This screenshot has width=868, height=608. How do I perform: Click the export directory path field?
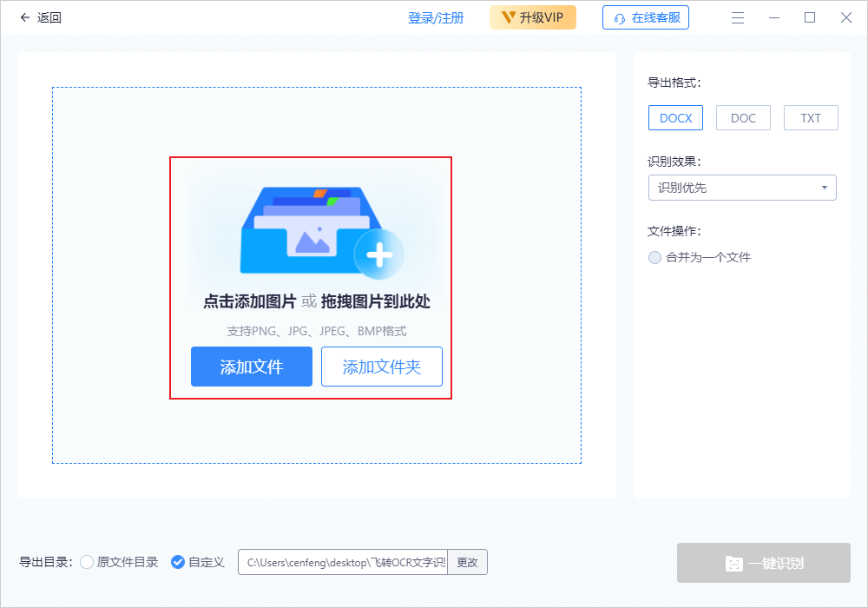tap(343, 562)
